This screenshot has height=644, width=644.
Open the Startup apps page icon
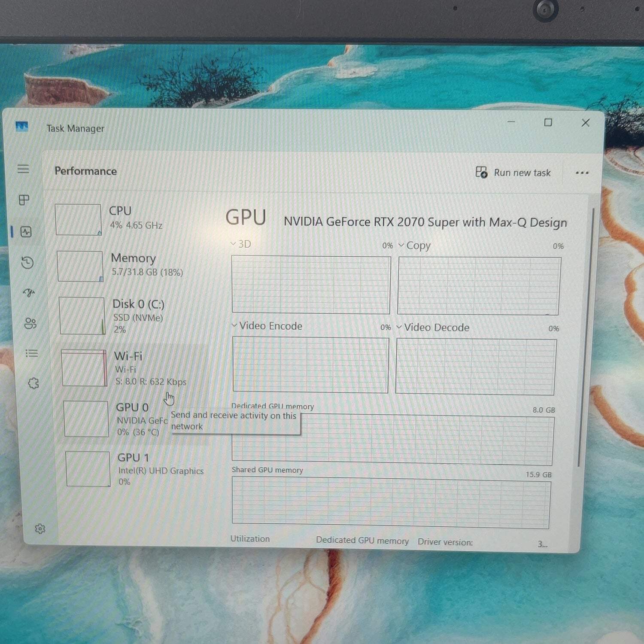pos(29,293)
